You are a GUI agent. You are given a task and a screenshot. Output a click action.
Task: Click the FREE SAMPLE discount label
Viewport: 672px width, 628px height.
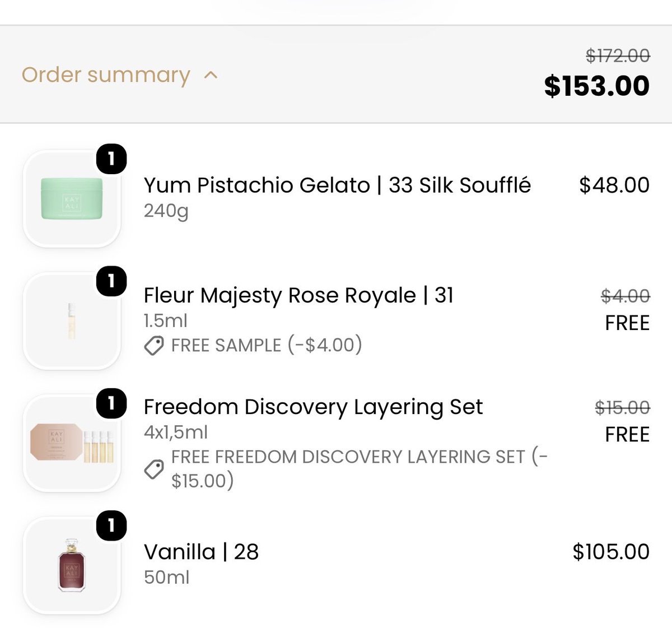pyautogui.click(x=267, y=345)
